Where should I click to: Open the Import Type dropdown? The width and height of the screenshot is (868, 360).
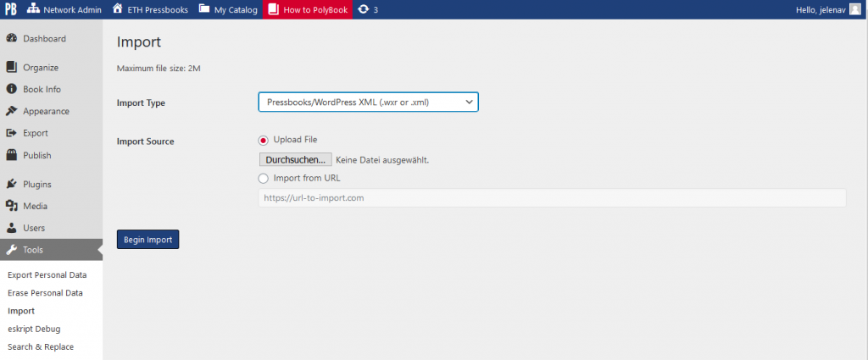coord(368,102)
